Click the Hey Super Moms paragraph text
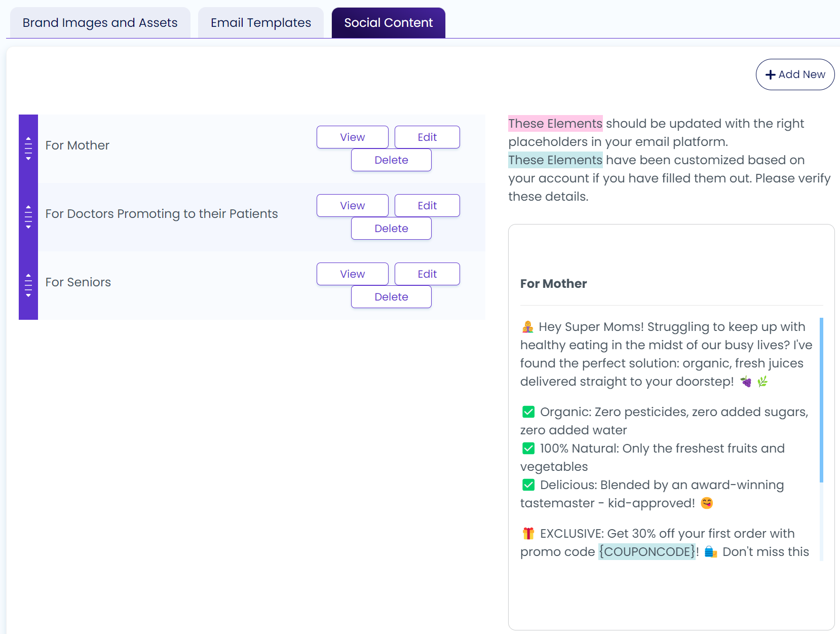This screenshot has width=840, height=634. pyautogui.click(x=666, y=354)
